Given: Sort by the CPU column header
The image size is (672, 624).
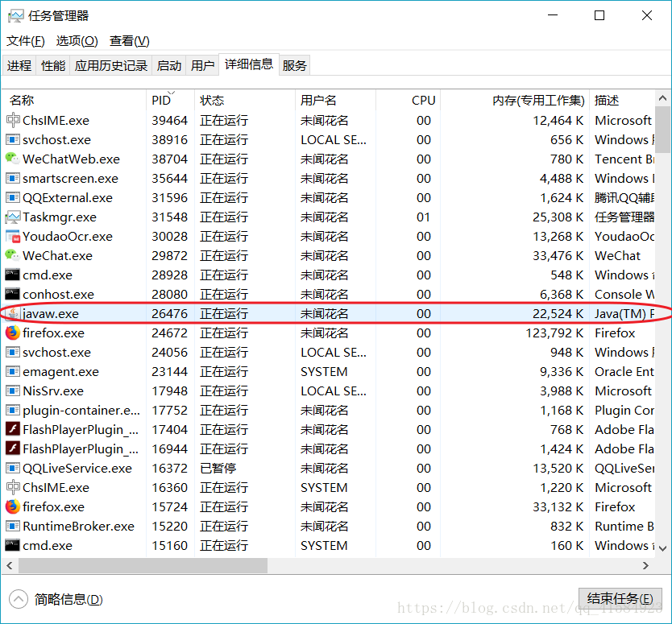Looking at the screenshot, I should [x=409, y=100].
